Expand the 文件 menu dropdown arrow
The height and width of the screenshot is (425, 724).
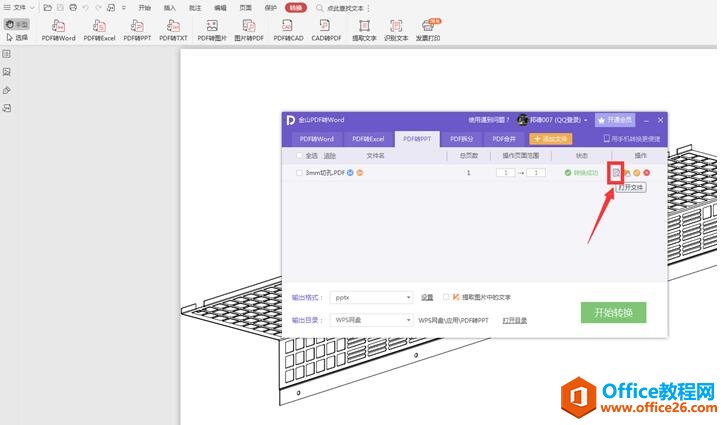click(32, 8)
